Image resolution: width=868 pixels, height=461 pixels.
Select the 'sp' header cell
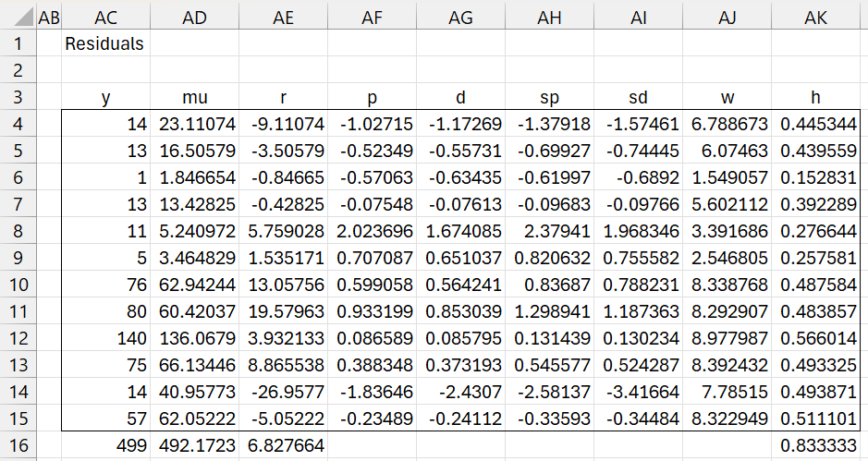point(551,97)
